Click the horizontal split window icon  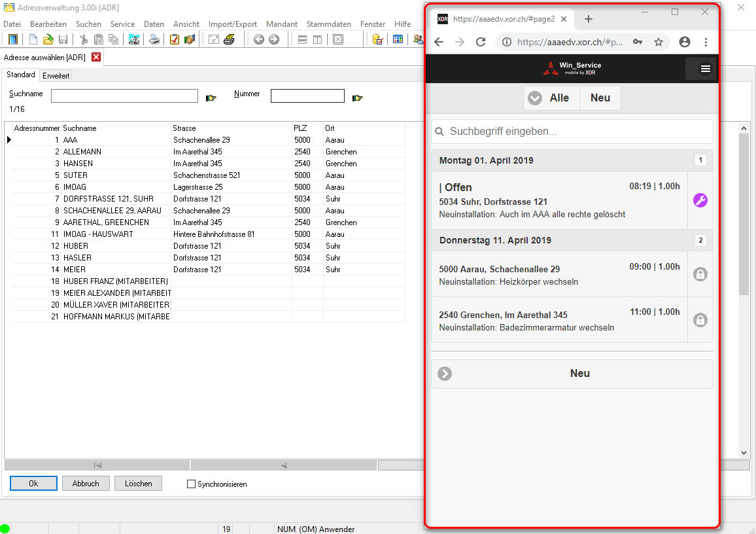click(302, 39)
